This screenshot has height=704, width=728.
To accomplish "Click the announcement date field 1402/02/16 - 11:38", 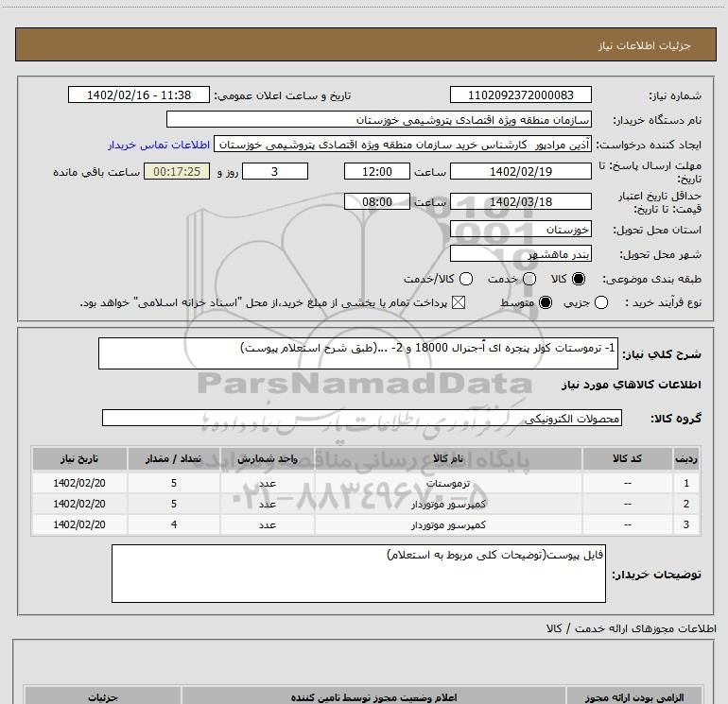I will click(139, 94).
